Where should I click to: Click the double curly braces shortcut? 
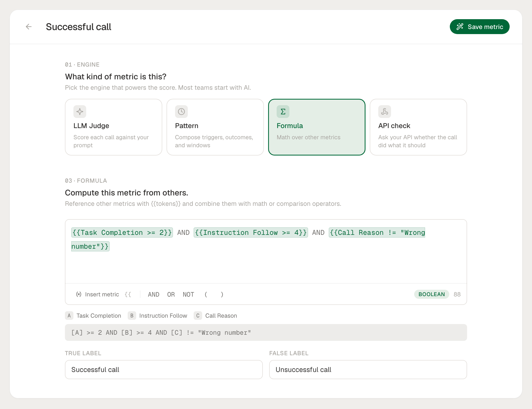[128, 294]
